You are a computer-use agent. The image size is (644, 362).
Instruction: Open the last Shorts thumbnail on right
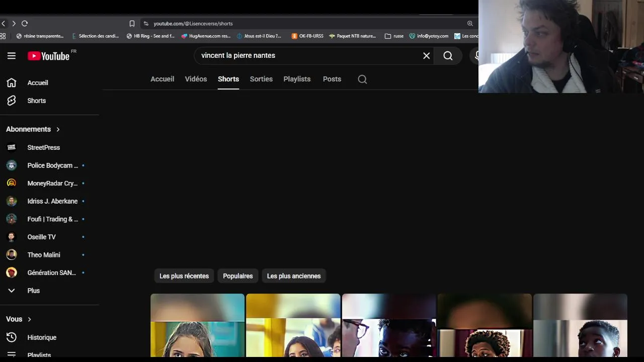pyautogui.click(x=580, y=326)
